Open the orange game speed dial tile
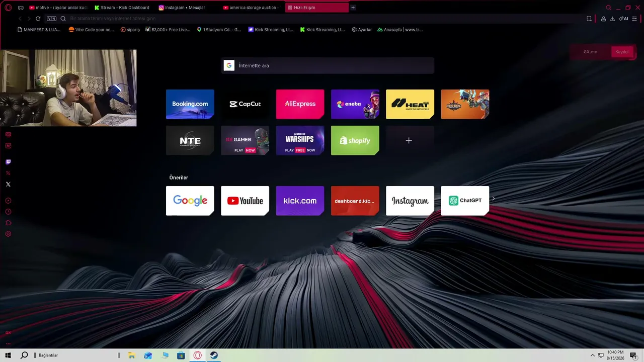The image size is (644, 362). tap(465, 104)
